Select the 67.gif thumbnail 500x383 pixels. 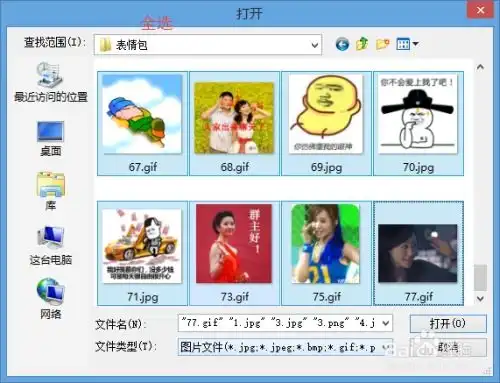tap(142, 114)
